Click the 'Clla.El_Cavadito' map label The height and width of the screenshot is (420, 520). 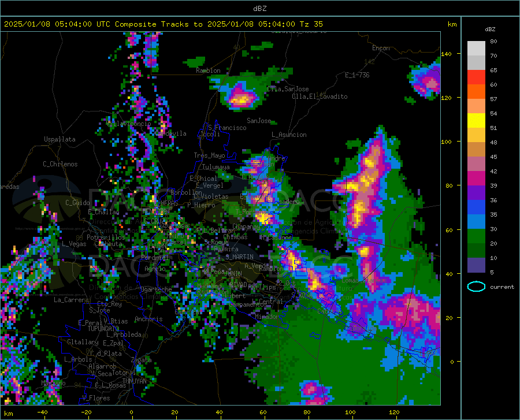(320, 96)
